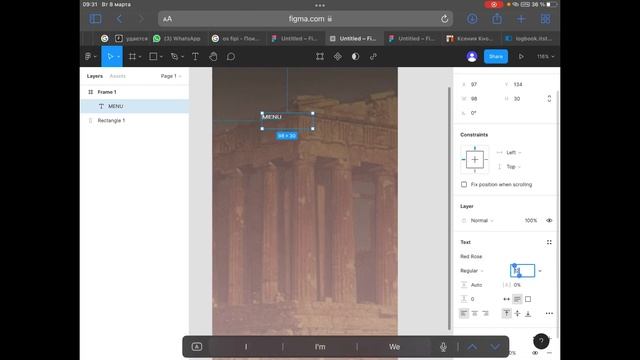Open the user avatar menu
640x360 pixels.
pyautogui.click(x=472, y=57)
